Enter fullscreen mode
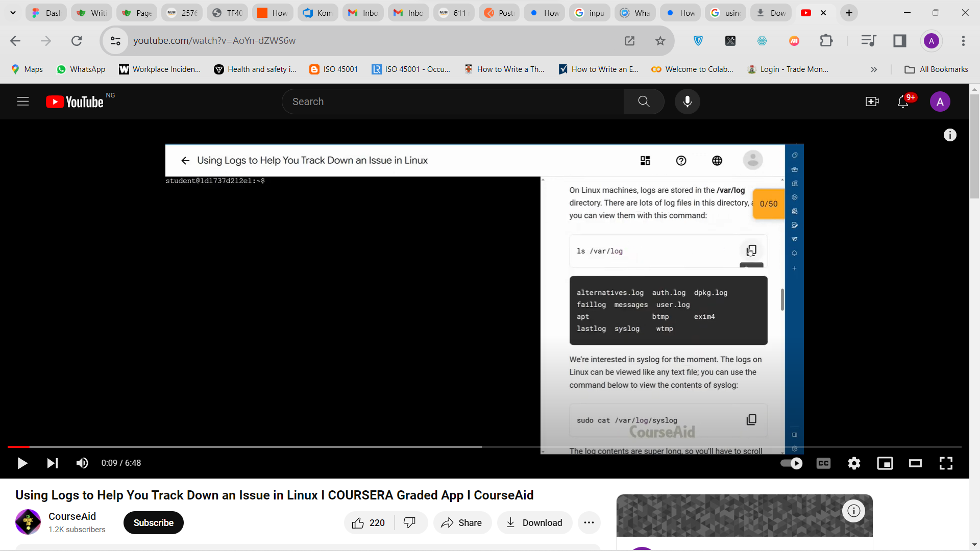 tap(946, 463)
